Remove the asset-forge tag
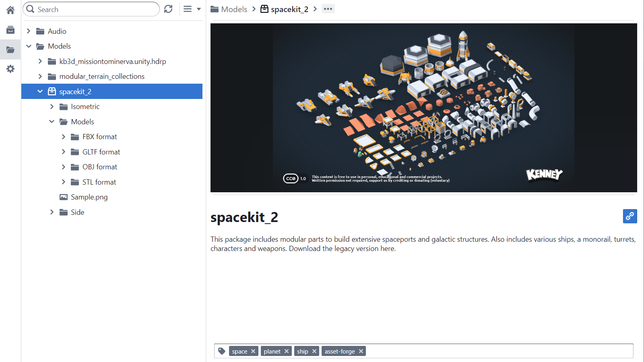The width and height of the screenshot is (644, 362). [361, 351]
